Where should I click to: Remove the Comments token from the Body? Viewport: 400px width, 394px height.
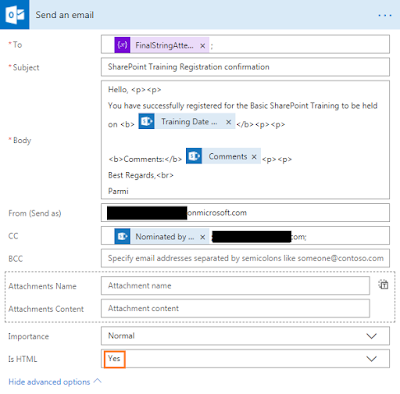[254, 157]
